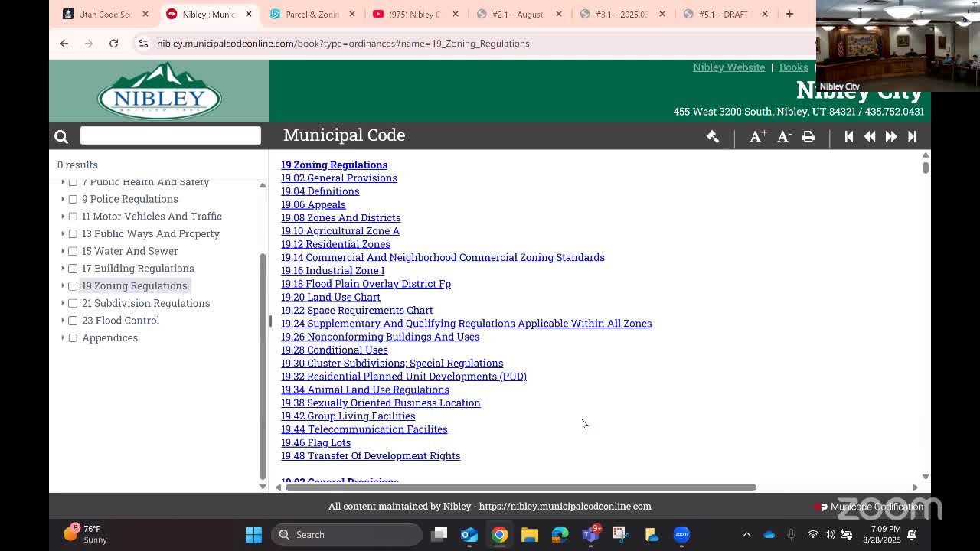The image size is (980, 551).
Task: Check the 19 Zoning Regulations checkbox
Action: [x=73, y=285]
